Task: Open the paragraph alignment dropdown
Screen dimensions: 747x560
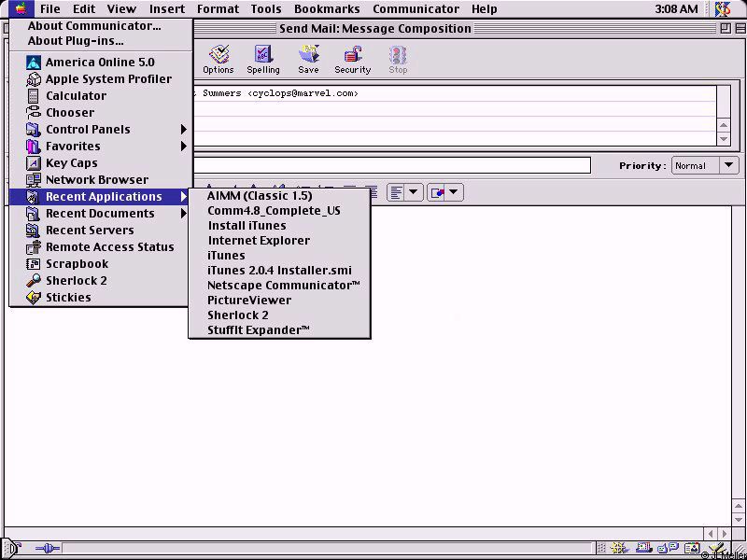Action: point(404,193)
